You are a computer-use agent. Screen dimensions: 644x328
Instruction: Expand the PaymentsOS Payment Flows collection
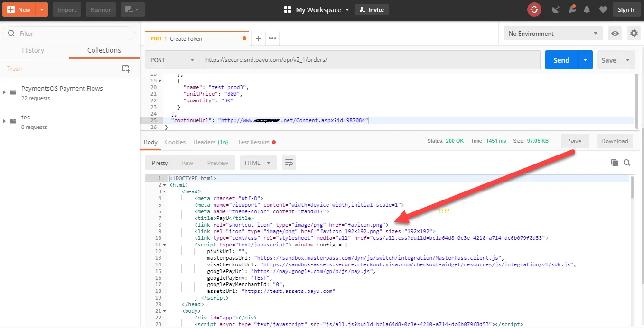click(x=4, y=92)
